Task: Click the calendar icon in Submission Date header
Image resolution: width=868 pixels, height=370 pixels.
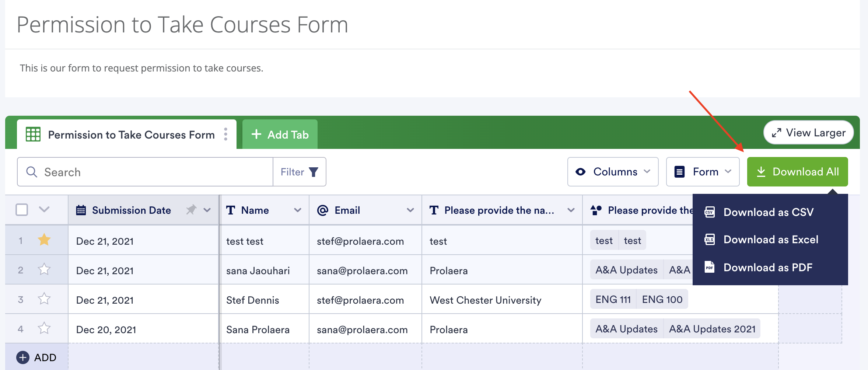Action: (81, 210)
